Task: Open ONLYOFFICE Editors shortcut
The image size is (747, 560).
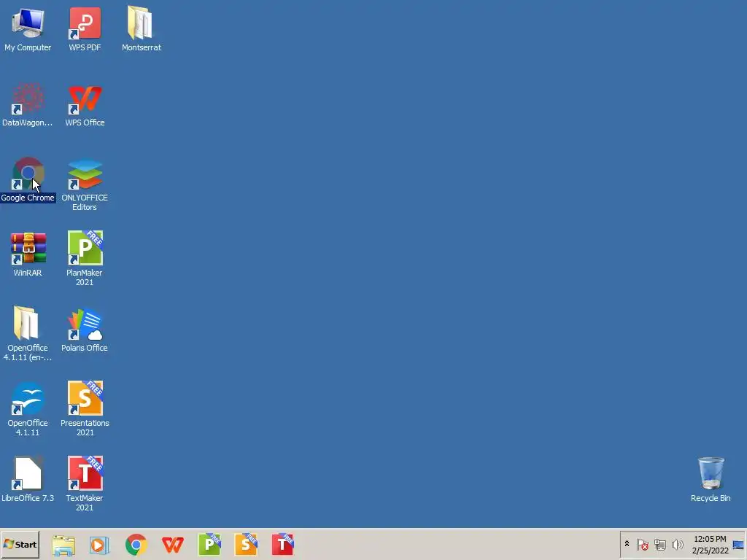Action: coord(85,184)
